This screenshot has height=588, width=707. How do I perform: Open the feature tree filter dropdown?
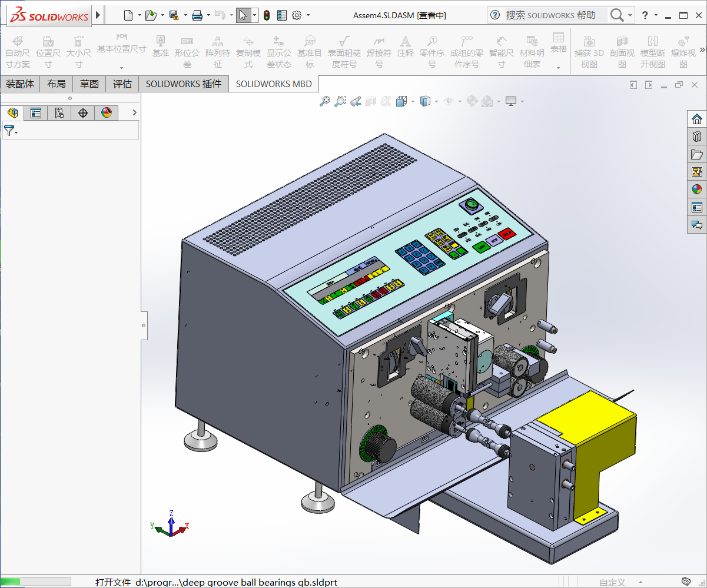[x=11, y=131]
